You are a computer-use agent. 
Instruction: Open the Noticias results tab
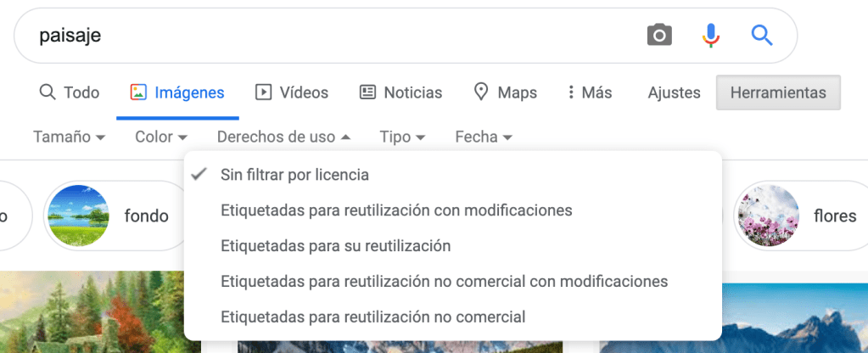click(x=400, y=92)
